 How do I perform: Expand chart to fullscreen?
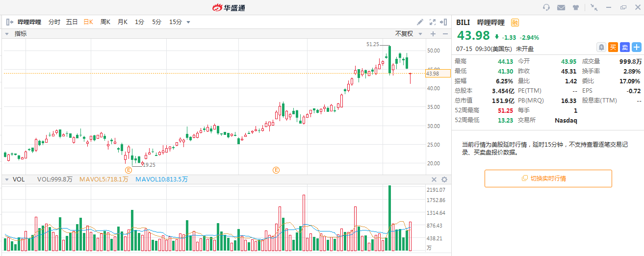pos(432,22)
